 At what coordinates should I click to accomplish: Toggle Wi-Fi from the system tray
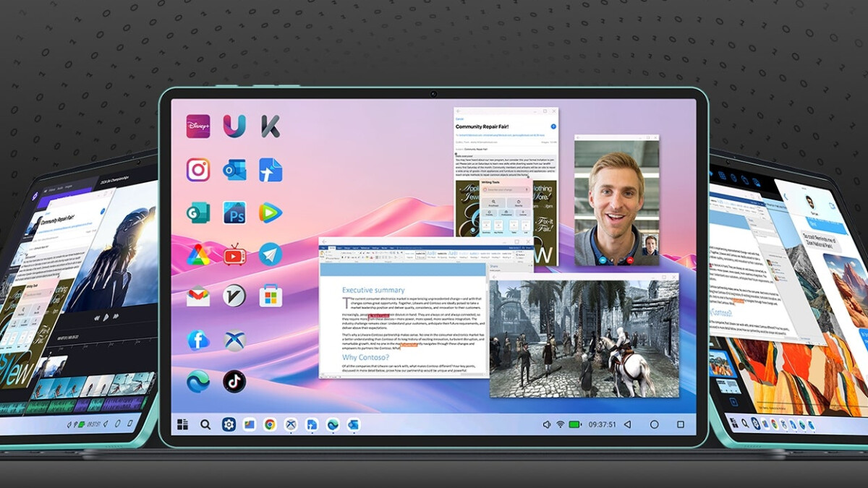click(x=561, y=424)
